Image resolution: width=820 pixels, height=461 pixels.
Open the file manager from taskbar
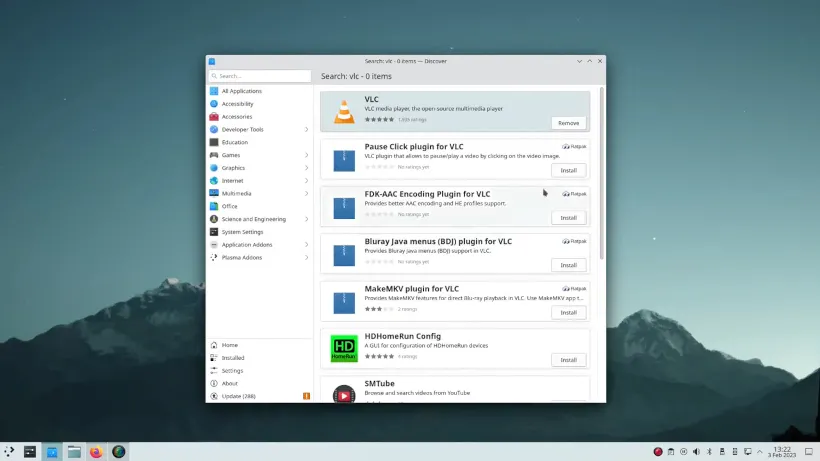74,452
